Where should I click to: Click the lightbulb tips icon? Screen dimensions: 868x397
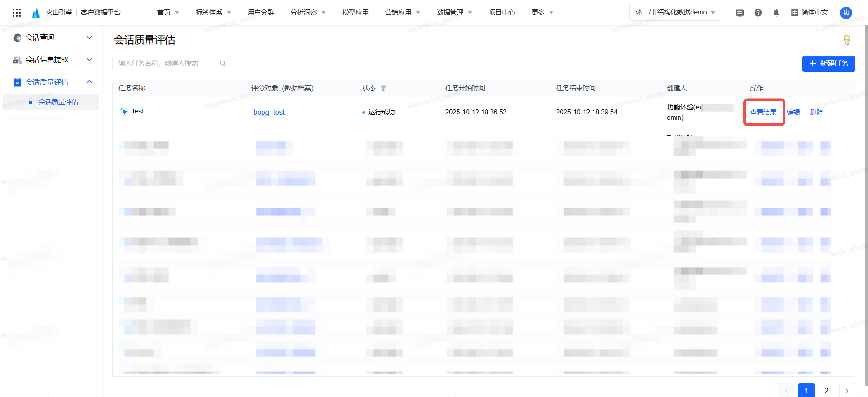847,40
